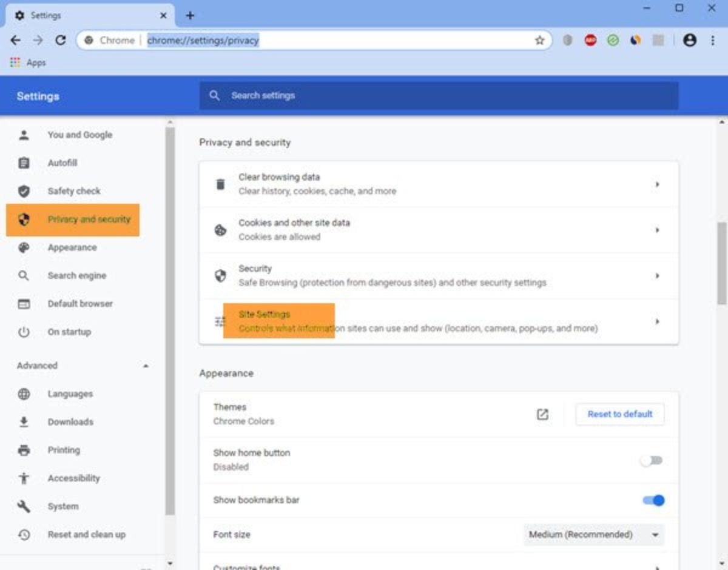728x570 pixels.
Task: Click the Reset and clean up icon
Action: (24, 534)
